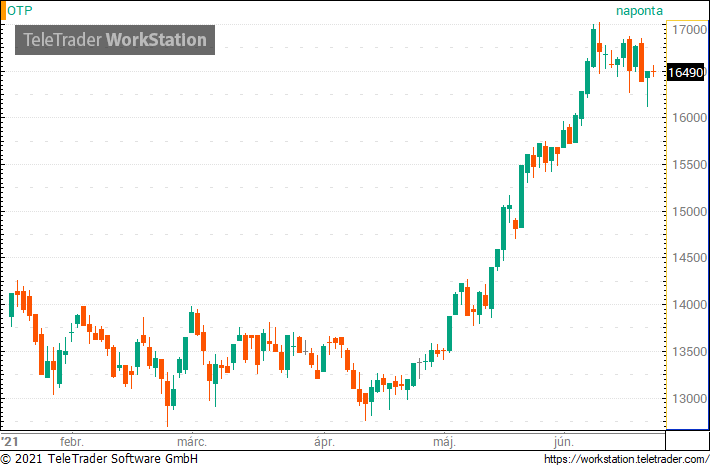Viewport: 710px width, 468px height.
Task: Click the 'ápr.' date axis label
Action: coord(324,441)
